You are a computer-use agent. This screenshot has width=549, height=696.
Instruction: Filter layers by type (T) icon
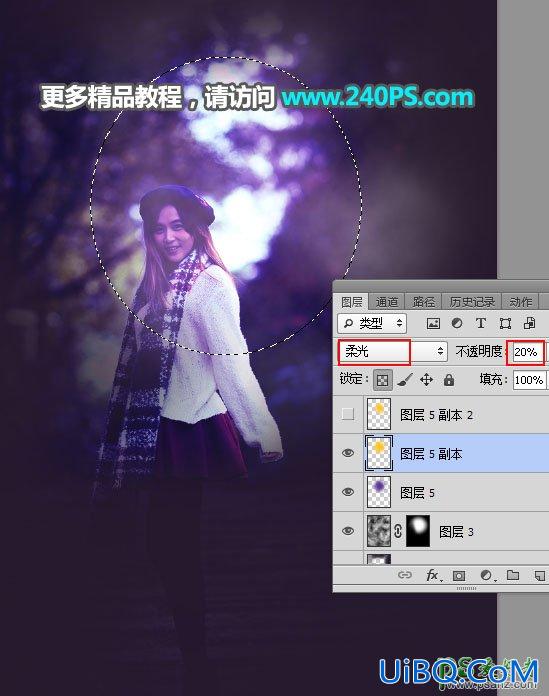(481, 324)
